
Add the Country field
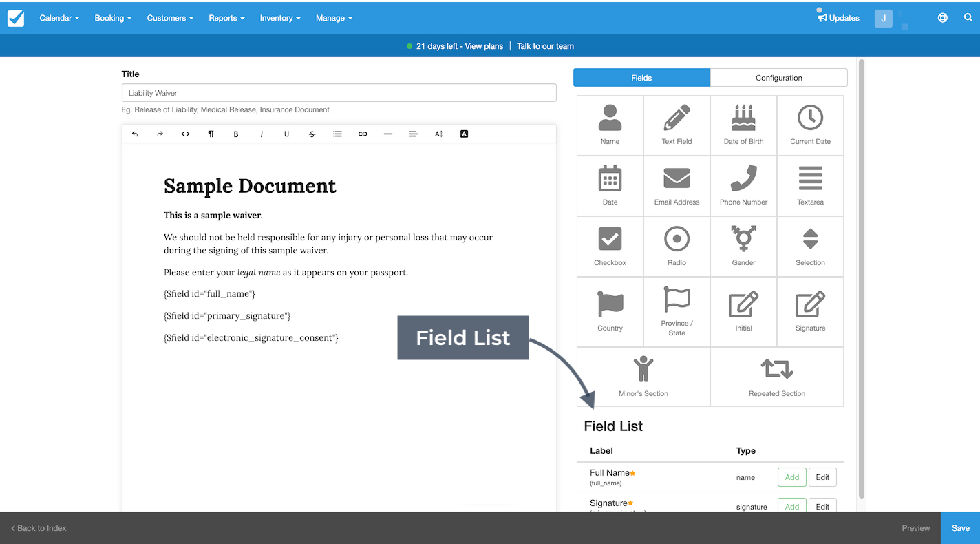[610, 312]
